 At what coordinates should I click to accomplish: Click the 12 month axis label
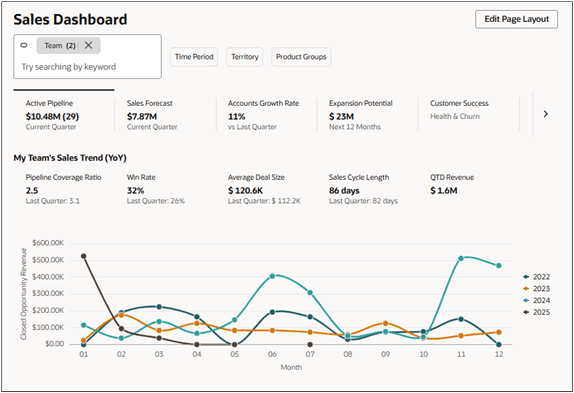pyautogui.click(x=499, y=354)
